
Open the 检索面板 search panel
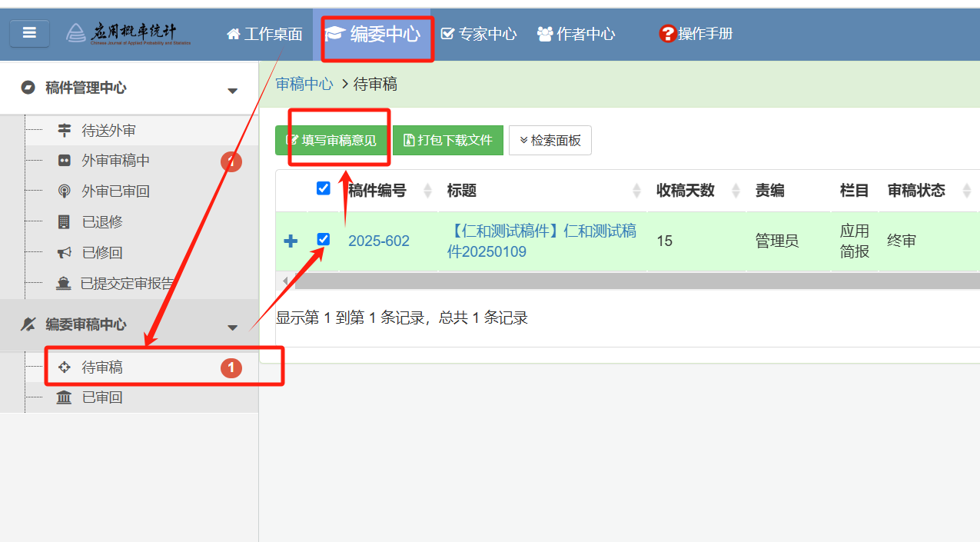point(550,140)
